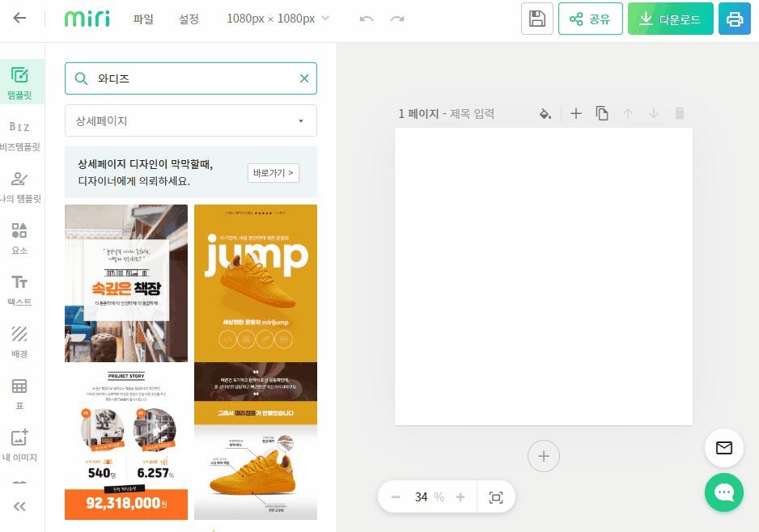Zoom in with the plus button
759x532 pixels.
click(460, 496)
